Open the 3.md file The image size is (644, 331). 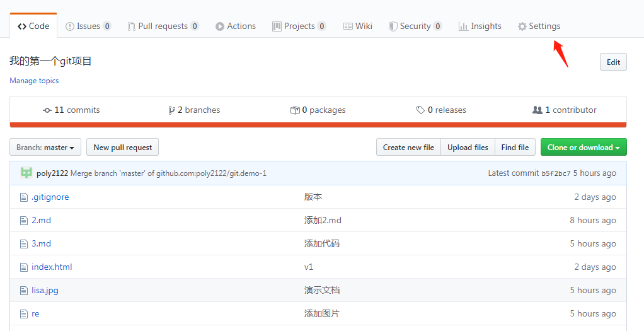click(x=41, y=244)
